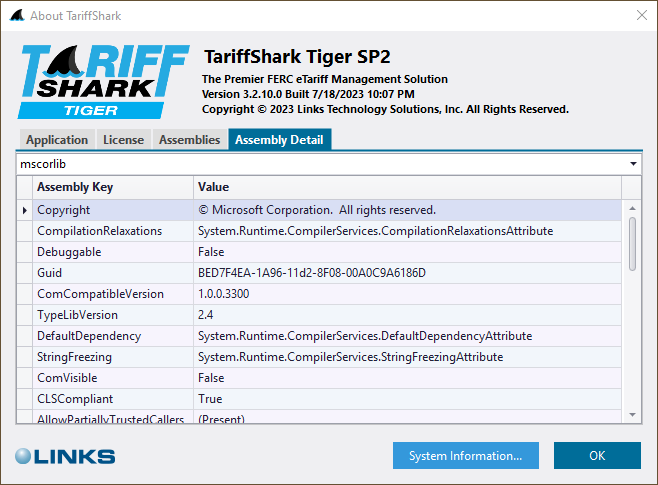Image resolution: width=658 pixels, height=485 pixels.
Task: Click the BED7F4EA Guid value cell
Action: point(407,273)
